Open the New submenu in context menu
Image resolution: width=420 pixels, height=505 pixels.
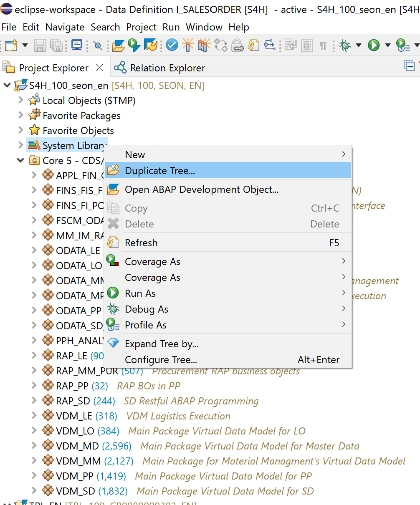tap(228, 154)
